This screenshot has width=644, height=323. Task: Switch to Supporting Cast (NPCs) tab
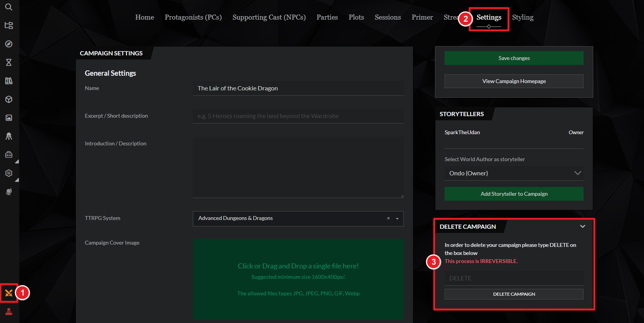pos(269,17)
